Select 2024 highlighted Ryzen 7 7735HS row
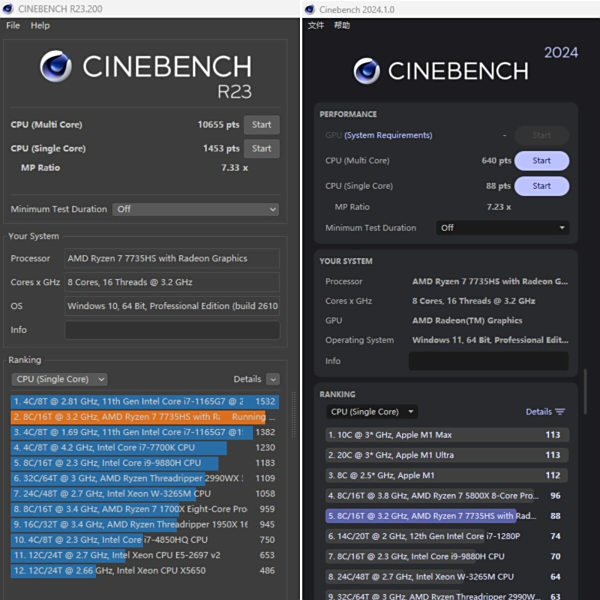This screenshot has height=600, width=600. 447,516
